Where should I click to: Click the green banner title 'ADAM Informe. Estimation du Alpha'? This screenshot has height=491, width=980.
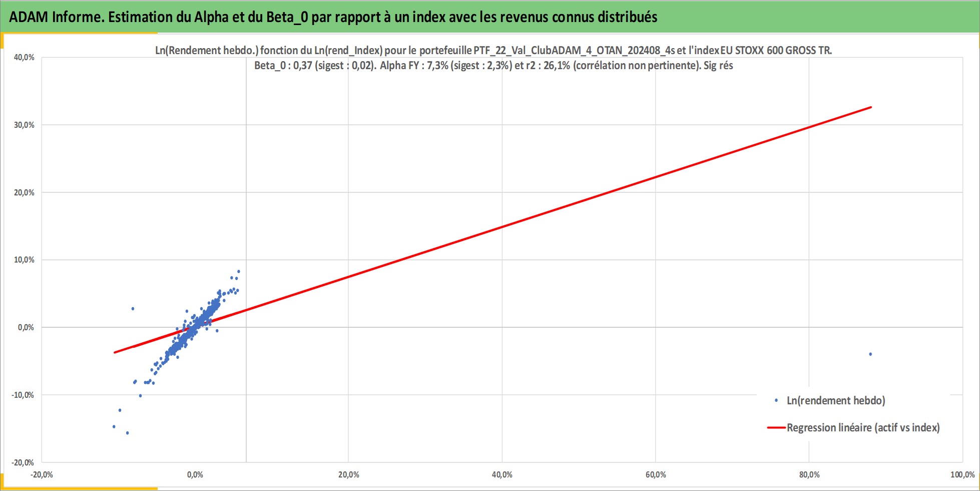point(333,17)
